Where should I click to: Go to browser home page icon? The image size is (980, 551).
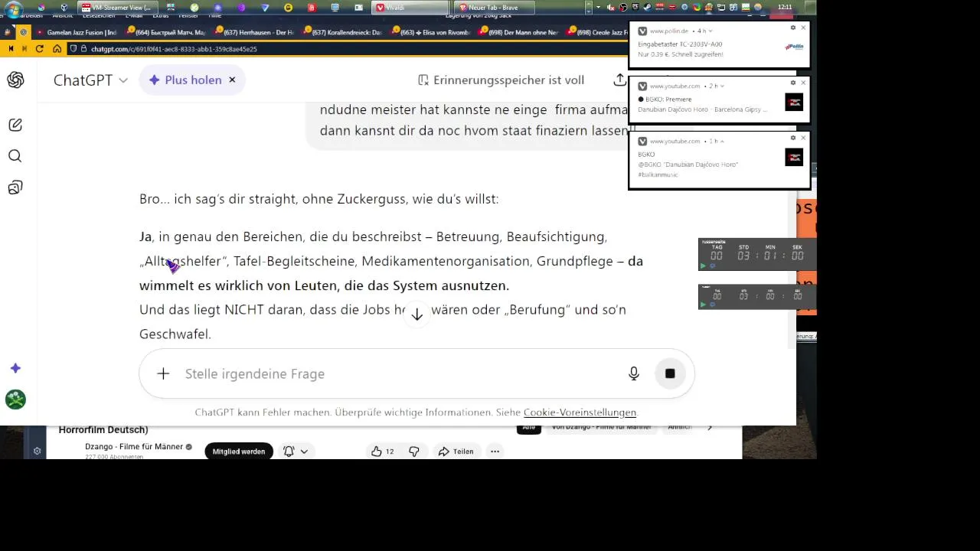57,48
